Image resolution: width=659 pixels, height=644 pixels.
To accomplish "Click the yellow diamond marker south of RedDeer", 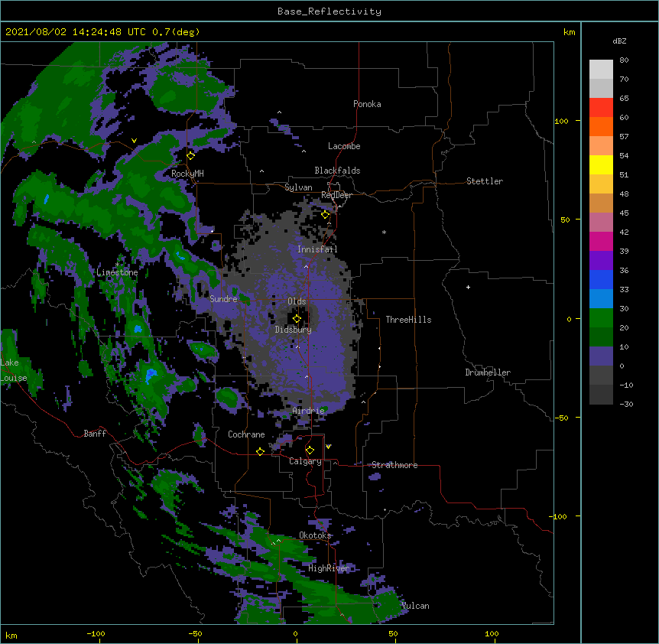I will coord(326,214).
